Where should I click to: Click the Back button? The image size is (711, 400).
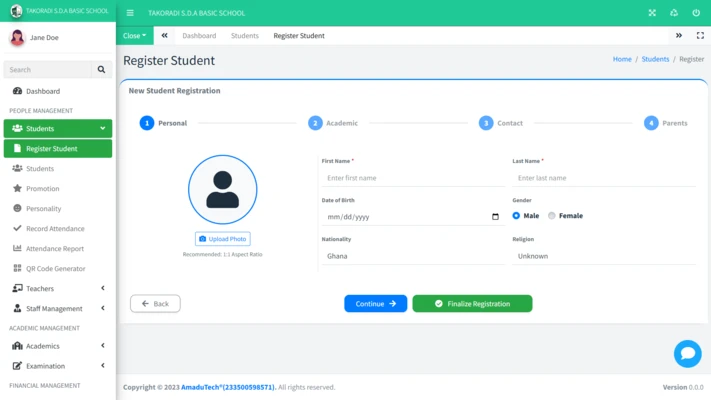(155, 303)
